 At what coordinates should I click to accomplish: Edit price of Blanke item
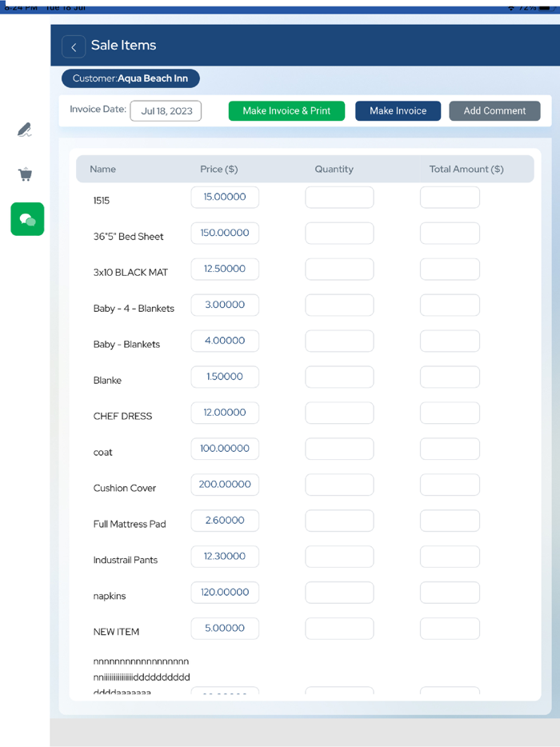click(x=225, y=377)
